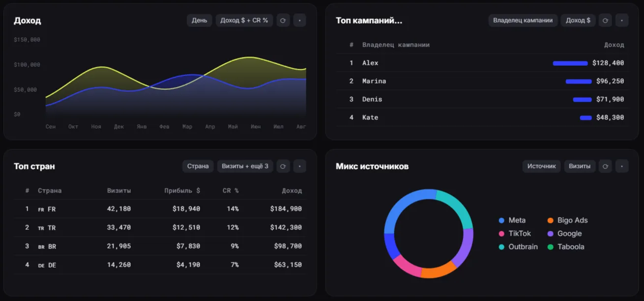Viewport: 644px width, 301px height.
Task: Sort by Владелец кампании column header
Action: (396, 45)
